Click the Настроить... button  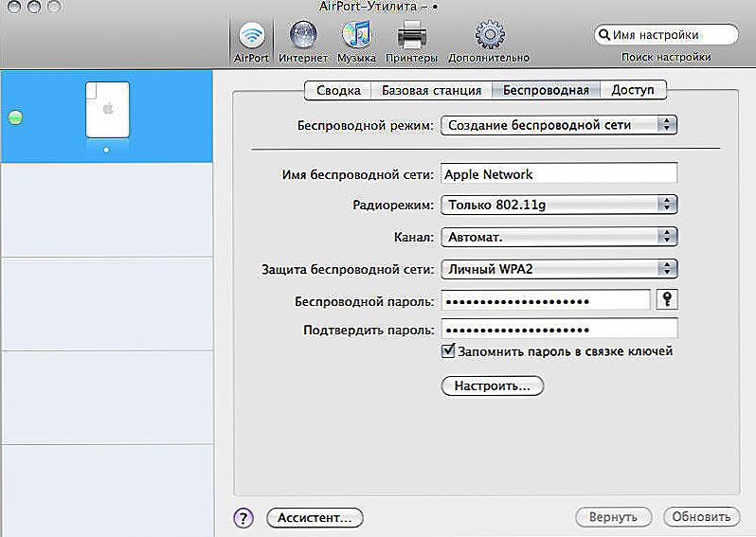[x=493, y=385]
